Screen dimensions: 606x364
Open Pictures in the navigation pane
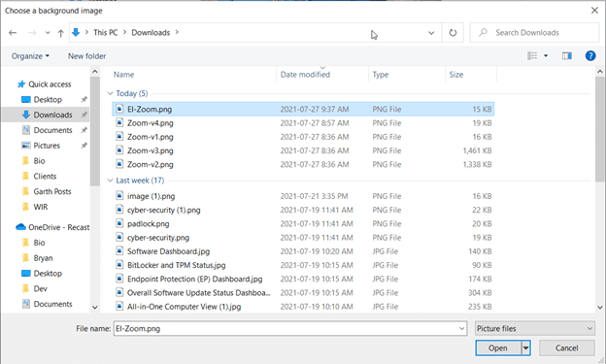tap(47, 146)
